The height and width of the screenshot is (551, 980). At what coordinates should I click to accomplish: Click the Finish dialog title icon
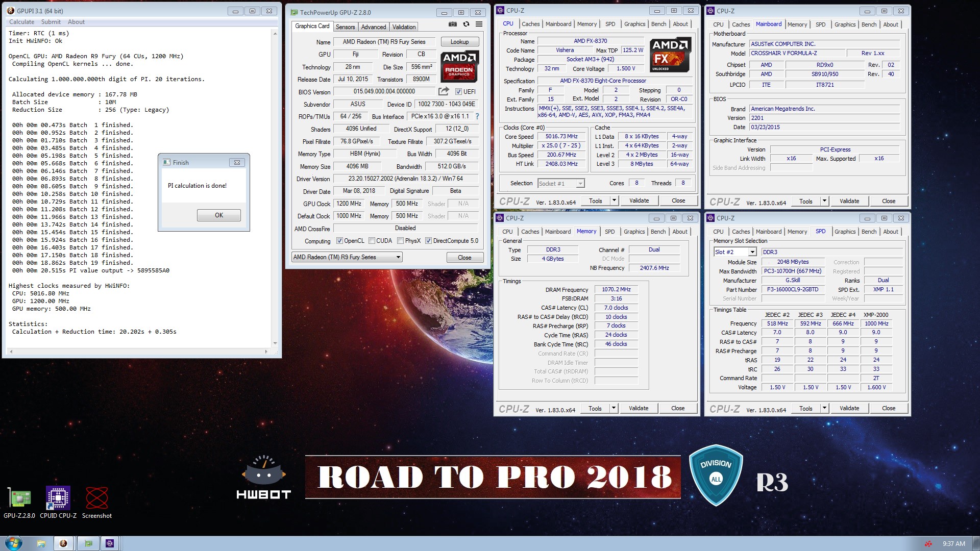pyautogui.click(x=166, y=162)
